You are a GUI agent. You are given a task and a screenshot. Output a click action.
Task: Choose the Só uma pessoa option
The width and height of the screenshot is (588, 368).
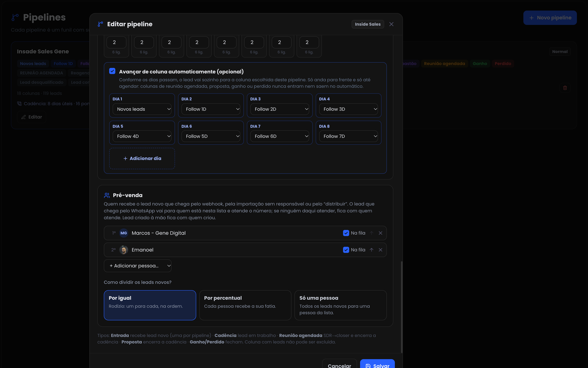click(341, 305)
